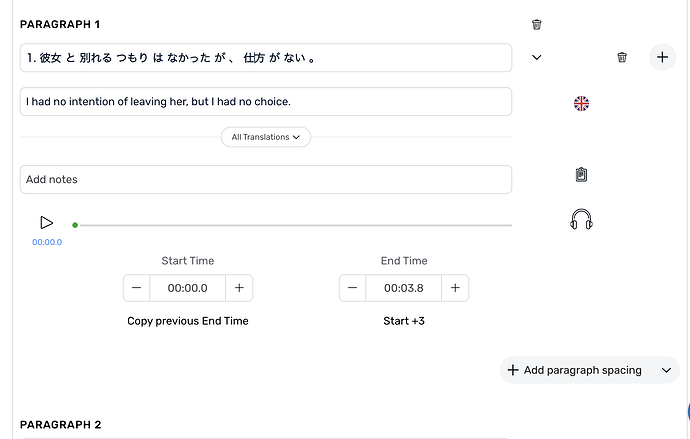Edit the Japanese sentence text field
The image size is (690, 439).
[x=266, y=58]
